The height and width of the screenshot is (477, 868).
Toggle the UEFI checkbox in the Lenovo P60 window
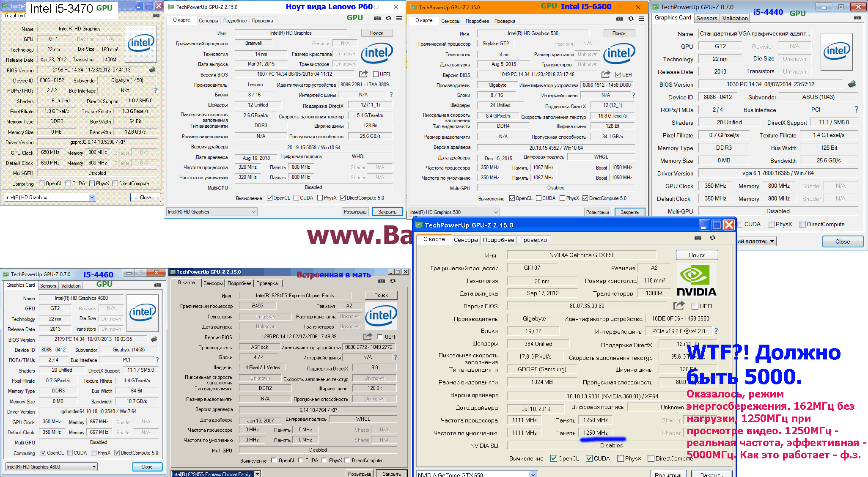tap(376, 74)
